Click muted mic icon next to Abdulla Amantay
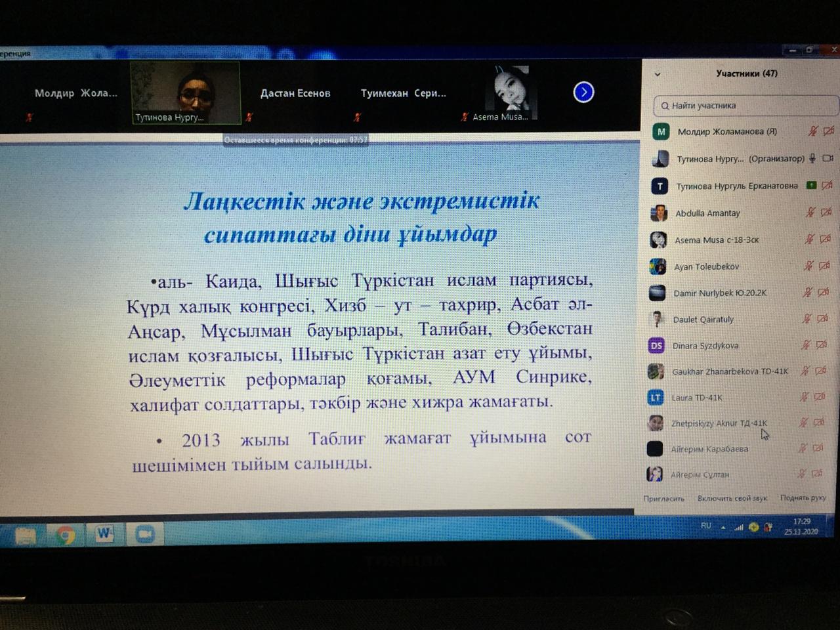The width and height of the screenshot is (840, 630). click(x=810, y=212)
